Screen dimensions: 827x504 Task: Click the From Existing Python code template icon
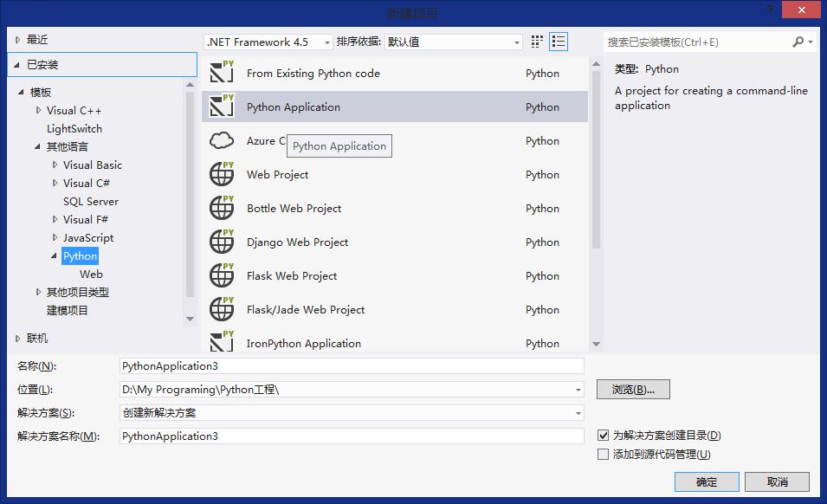pyautogui.click(x=222, y=72)
